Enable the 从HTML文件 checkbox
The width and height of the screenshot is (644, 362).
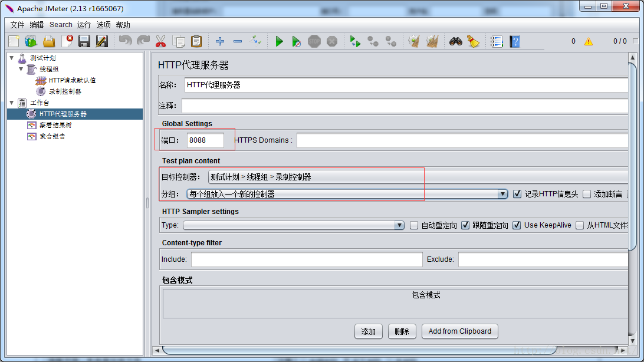[580, 225]
